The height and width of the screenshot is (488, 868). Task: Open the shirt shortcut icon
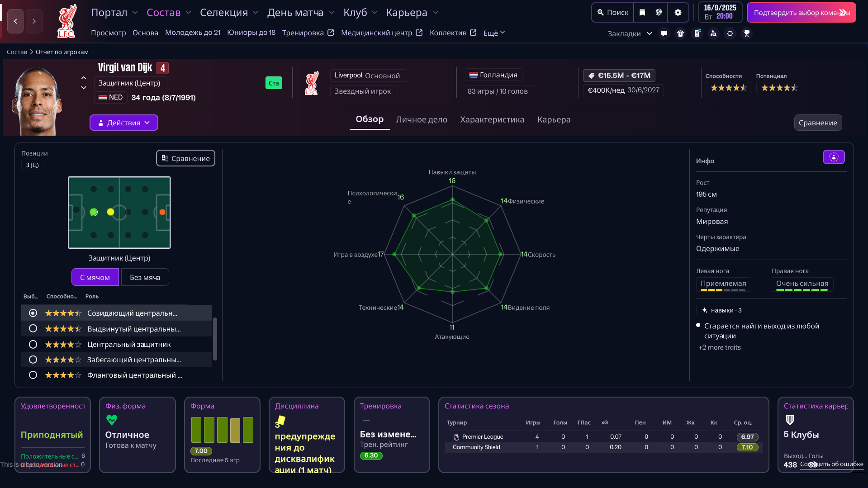[680, 33]
